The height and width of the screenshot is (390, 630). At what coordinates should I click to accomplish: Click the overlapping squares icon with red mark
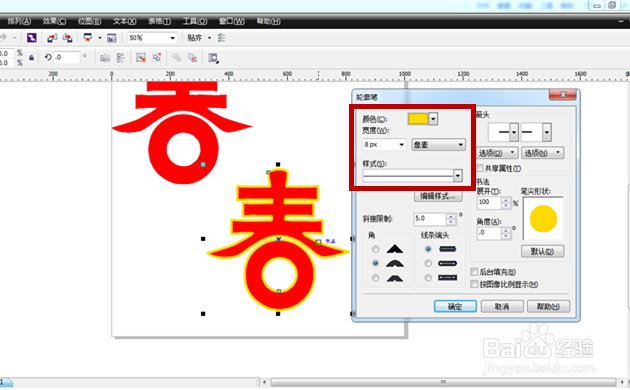click(x=192, y=58)
